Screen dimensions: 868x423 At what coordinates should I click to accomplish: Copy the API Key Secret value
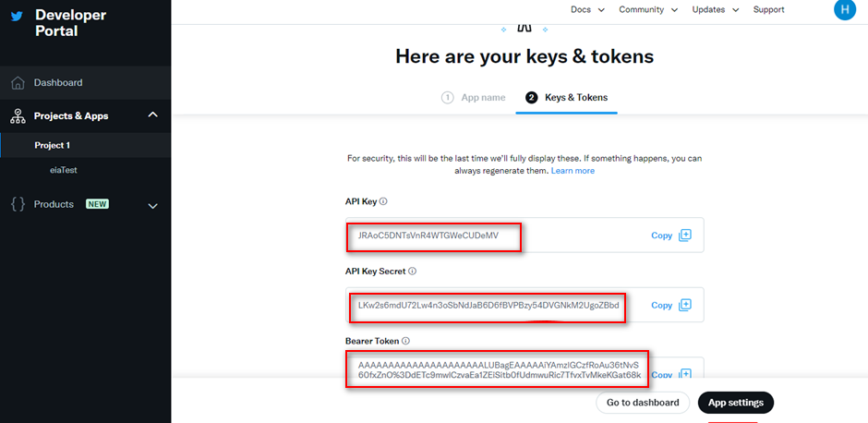point(671,305)
